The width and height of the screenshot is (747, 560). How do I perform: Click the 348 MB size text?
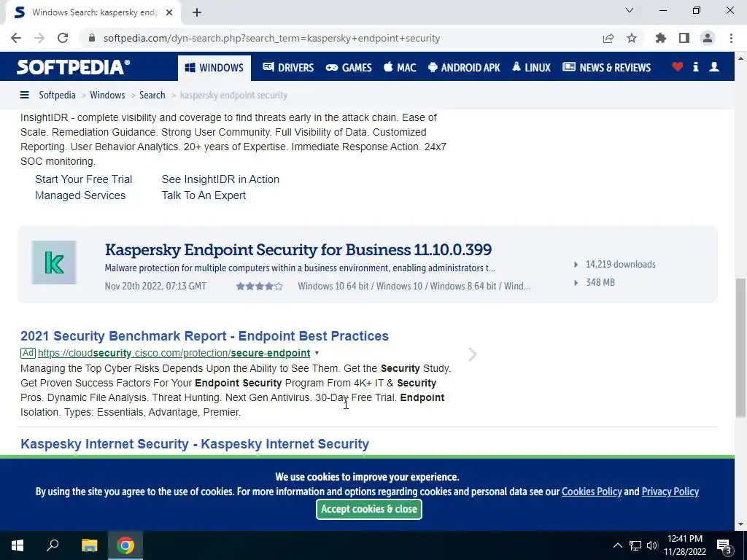point(600,282)
